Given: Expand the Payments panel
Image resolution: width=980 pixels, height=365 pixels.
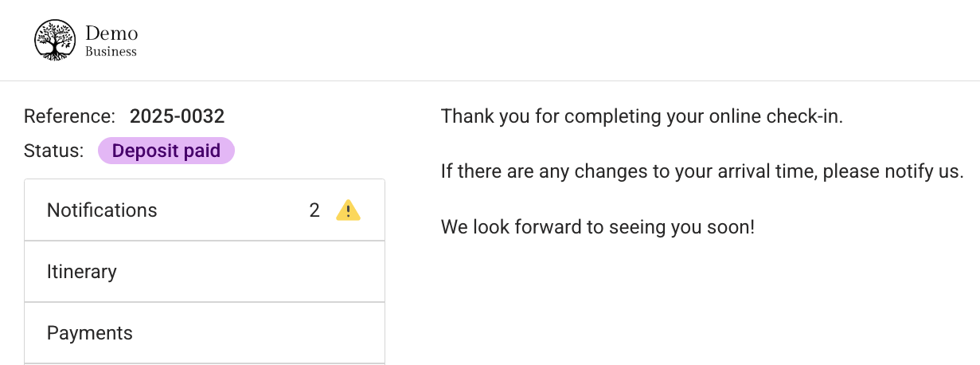Looking at the screenshot, I should tap(205, 333).
